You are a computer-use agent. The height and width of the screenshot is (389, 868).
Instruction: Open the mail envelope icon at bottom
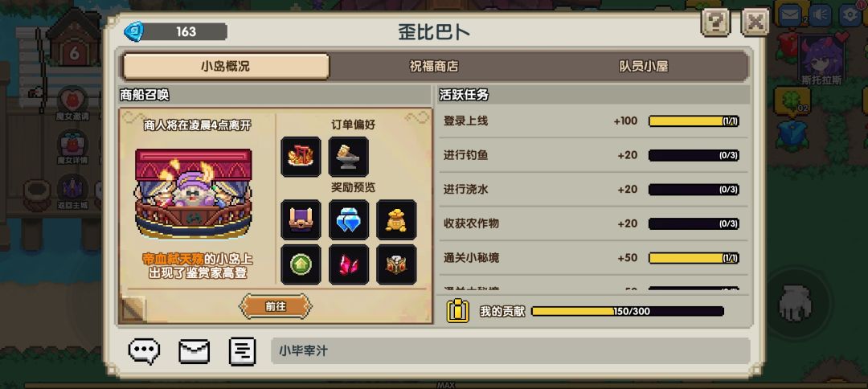tap(194, 350)
